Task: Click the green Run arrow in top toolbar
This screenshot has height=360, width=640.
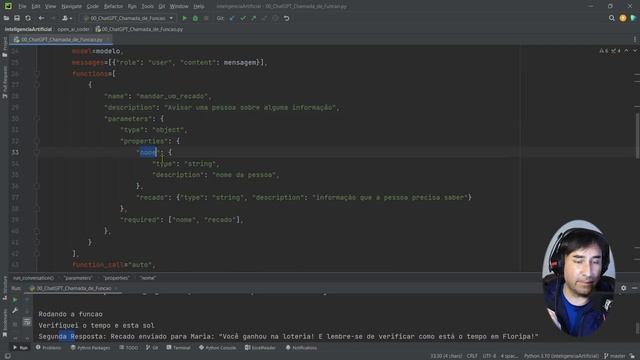Action: click(x=184, y=18)
